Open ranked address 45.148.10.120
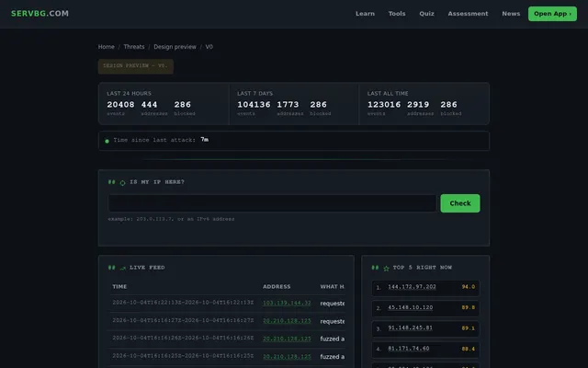 point(411,307)
